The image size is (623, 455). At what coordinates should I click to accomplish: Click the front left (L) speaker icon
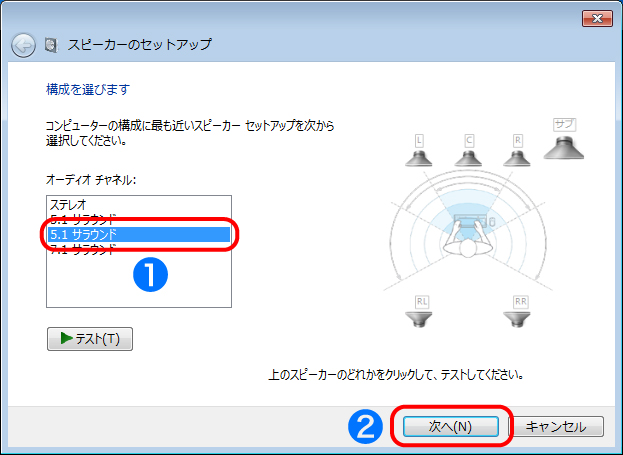[419, 153]
